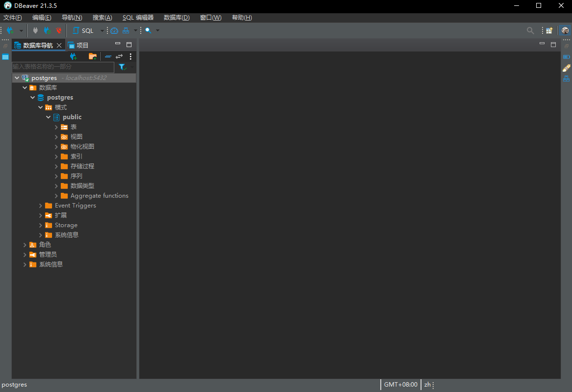The height and width of the screenshot is (392, 572).
Task: Open a new SQL script with SQL button
Action: [x=83, y=30]
